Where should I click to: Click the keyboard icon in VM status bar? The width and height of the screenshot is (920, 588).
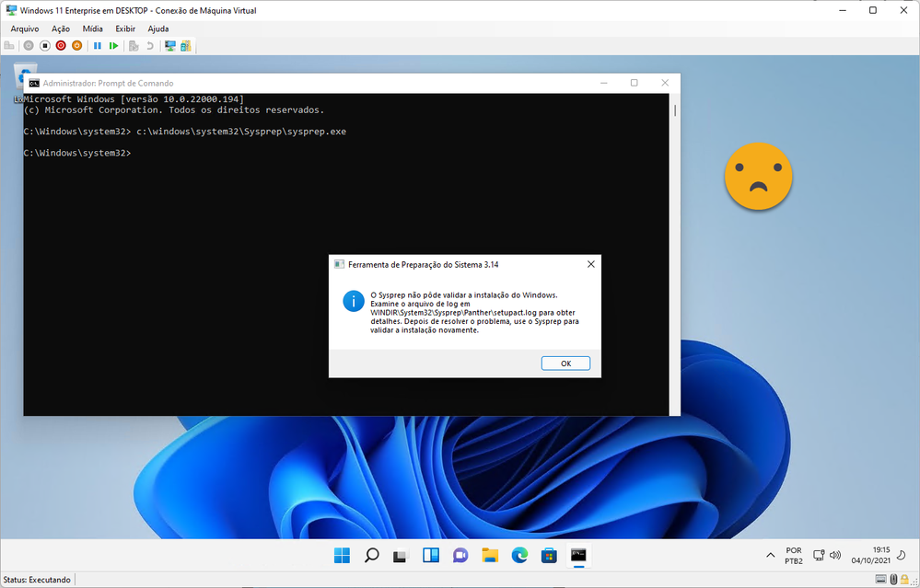click(880, 579)
